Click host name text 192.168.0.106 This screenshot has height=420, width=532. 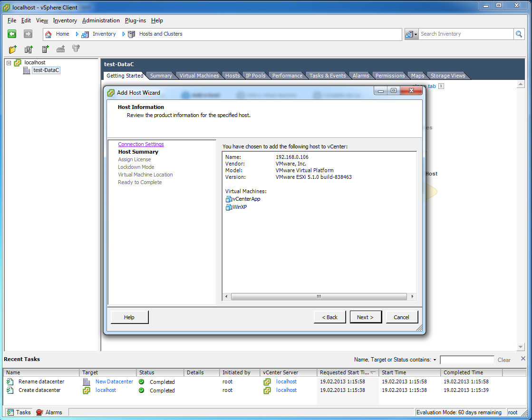click(292, 157)
